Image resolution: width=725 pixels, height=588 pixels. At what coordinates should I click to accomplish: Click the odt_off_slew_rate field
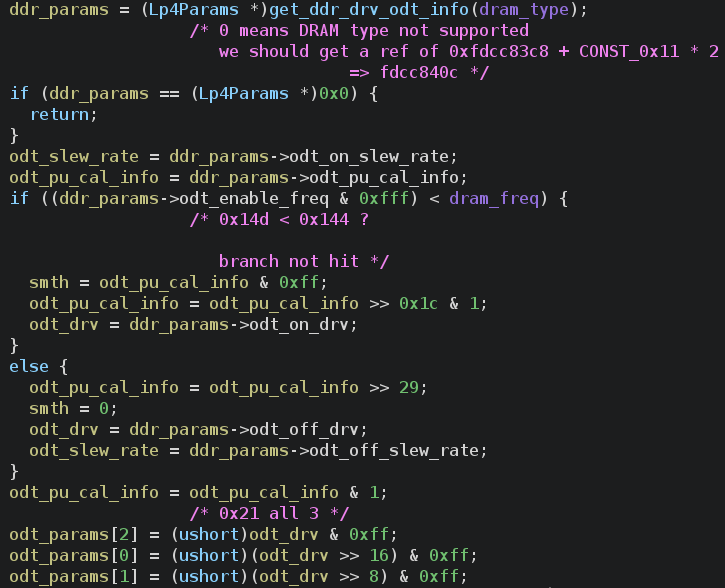click(x=393, y=451)
